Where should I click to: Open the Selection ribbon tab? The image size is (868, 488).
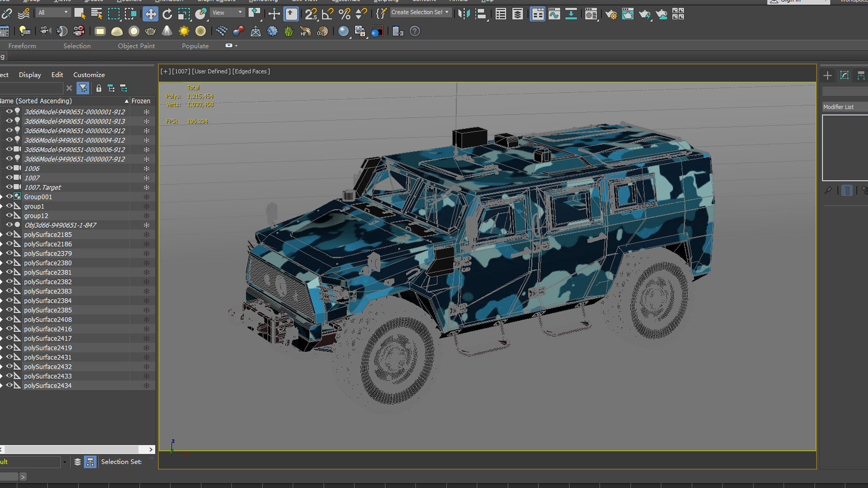pos(77,46)
